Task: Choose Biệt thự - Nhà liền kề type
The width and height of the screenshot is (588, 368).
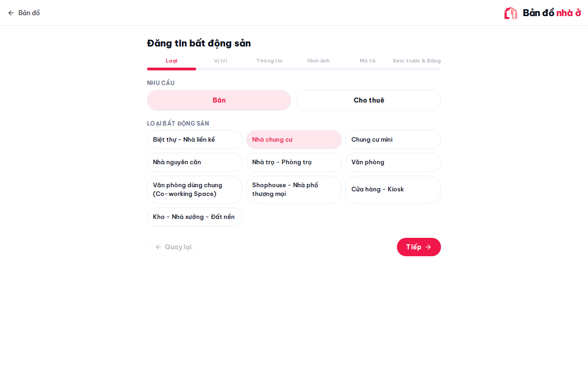Action: (195, 139)
